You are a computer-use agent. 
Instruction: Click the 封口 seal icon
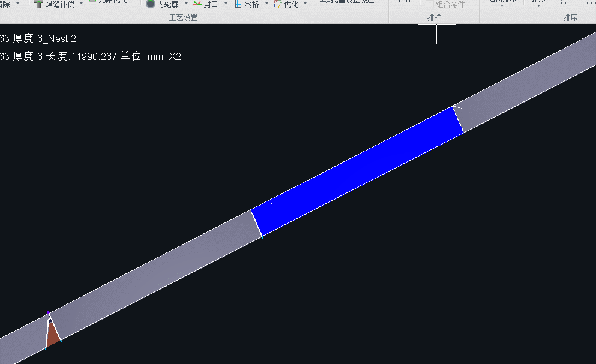tap(197, 4)
